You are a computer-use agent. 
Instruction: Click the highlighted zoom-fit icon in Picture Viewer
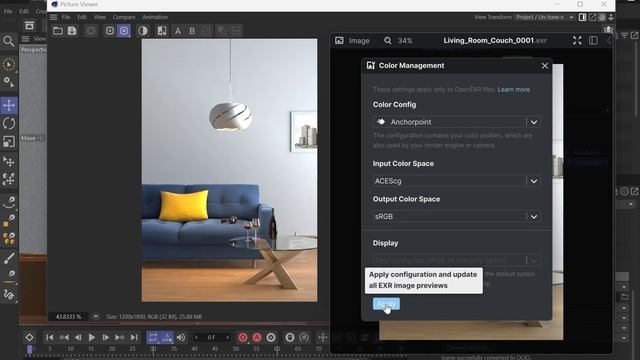124,31
